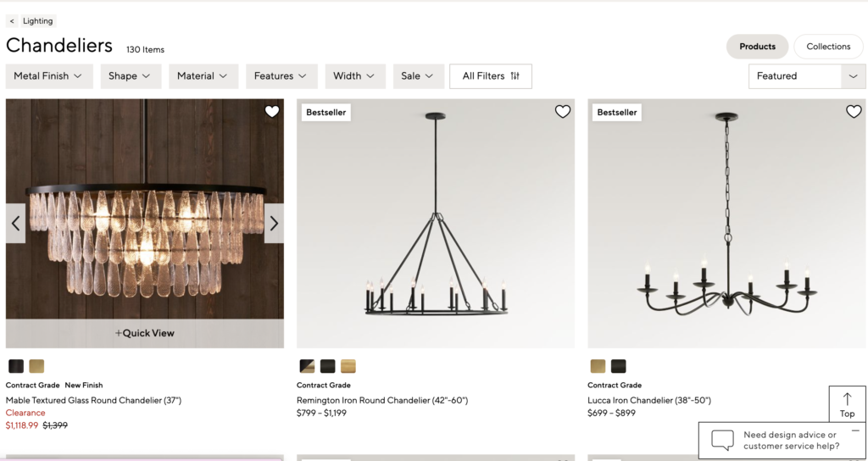Favorite the Mable Textured Glass chandelier
This screenshot has width=868, height=461.
click(272, 112)
